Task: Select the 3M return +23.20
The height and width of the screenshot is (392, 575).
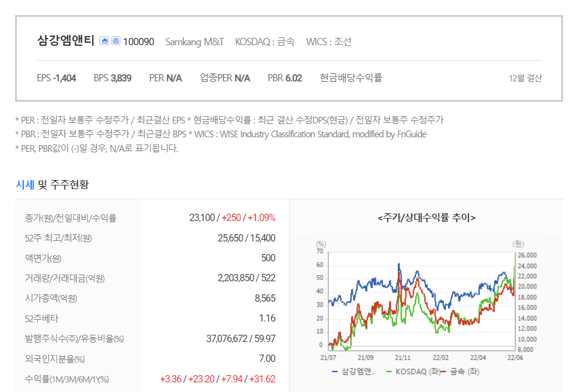Action: (201, 379)
